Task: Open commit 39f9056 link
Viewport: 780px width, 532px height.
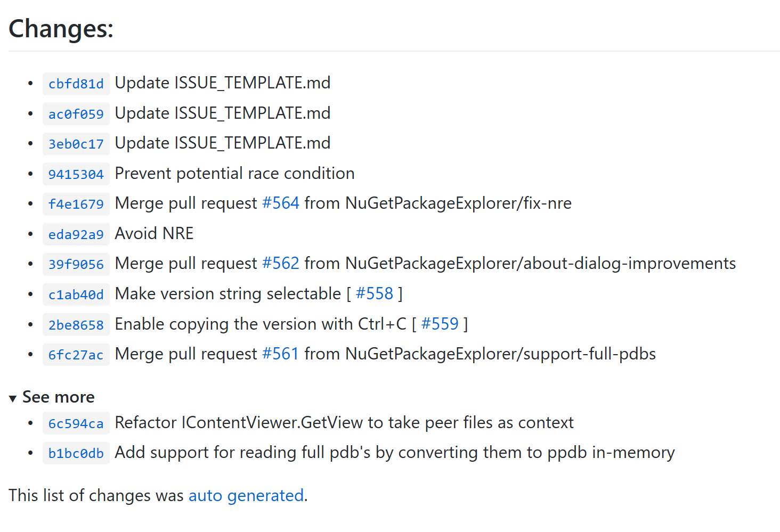Action: coord(76,264)
